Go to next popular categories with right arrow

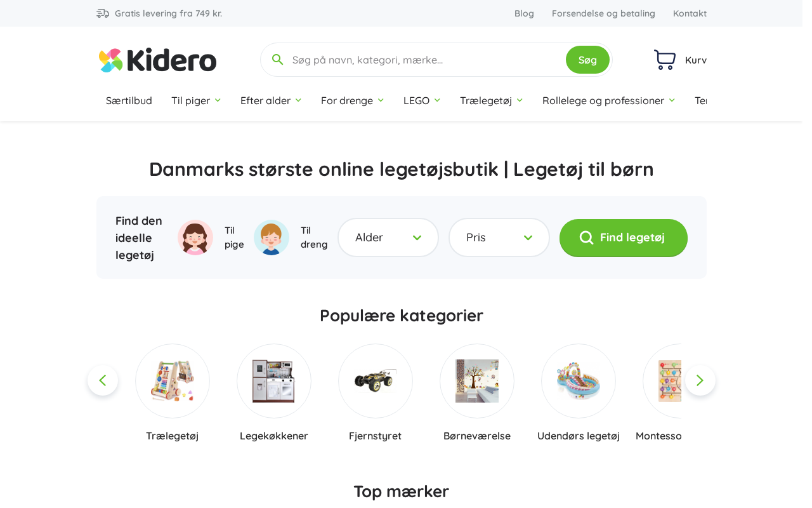pyautogui.click(x=700, y=380)
